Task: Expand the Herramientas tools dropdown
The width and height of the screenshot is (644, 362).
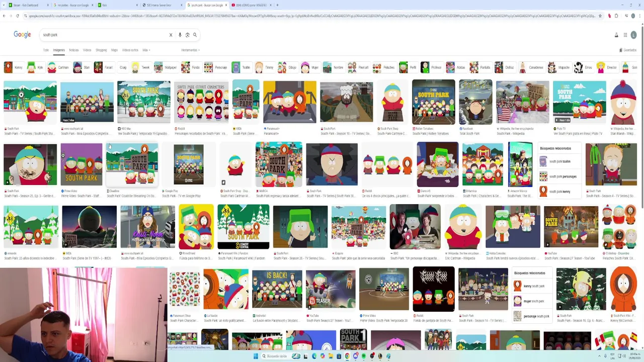Action: tap(190, 50)
